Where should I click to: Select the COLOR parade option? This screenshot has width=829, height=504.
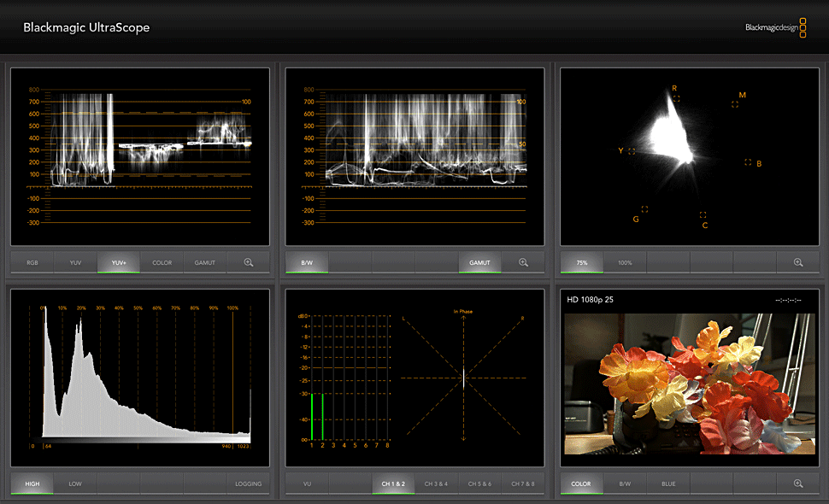tap(162, 262)
